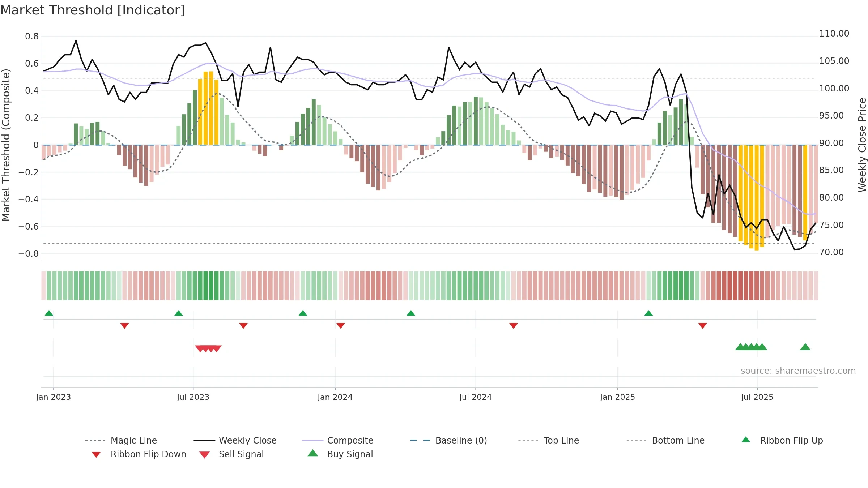The height and width of the screenshot is (488, 868).
Task: Click the 70.00 price axis tick
Action: pyautogui.click(x=831, y=252)
